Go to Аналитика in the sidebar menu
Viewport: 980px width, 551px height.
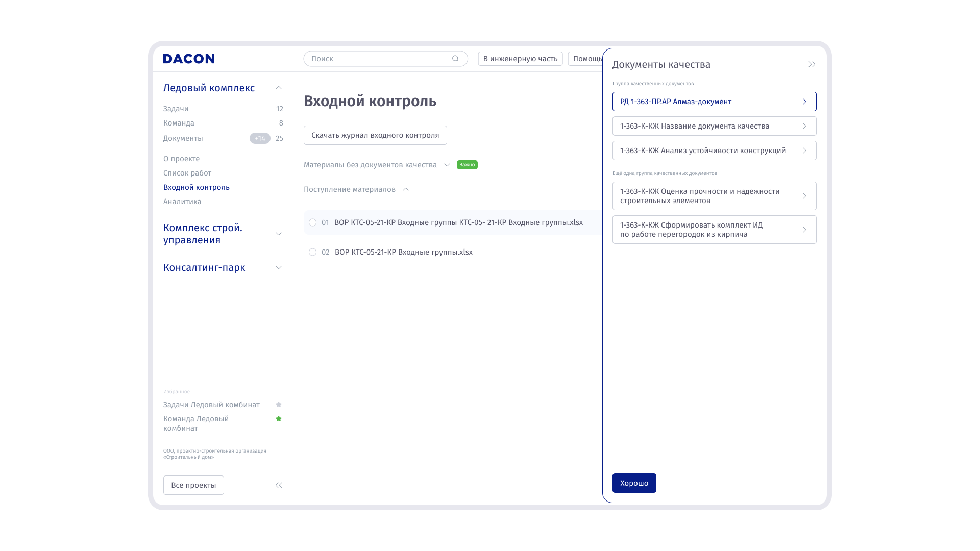182,202
